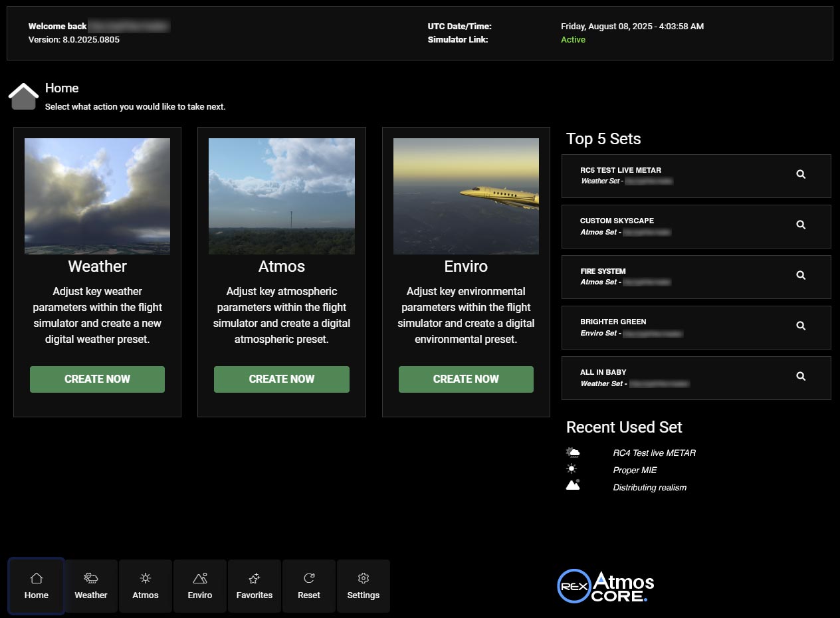
Task: Select the Home icon in the navigation bar
Action: tap(36, 578)
